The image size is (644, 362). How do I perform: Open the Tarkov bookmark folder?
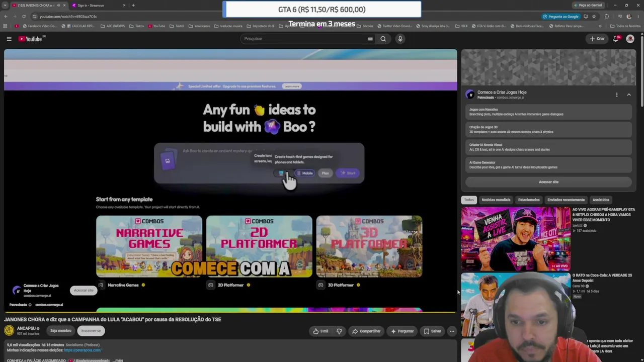click(137, 26)
